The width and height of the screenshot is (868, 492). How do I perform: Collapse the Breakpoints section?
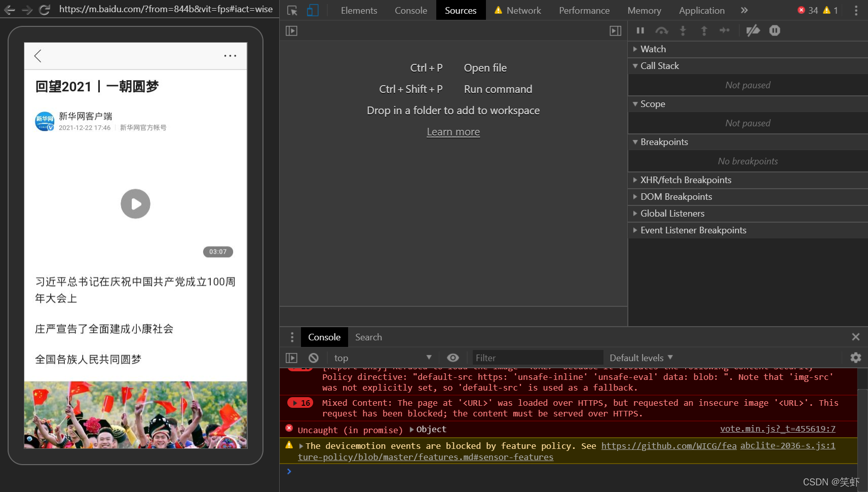point(748,142)
